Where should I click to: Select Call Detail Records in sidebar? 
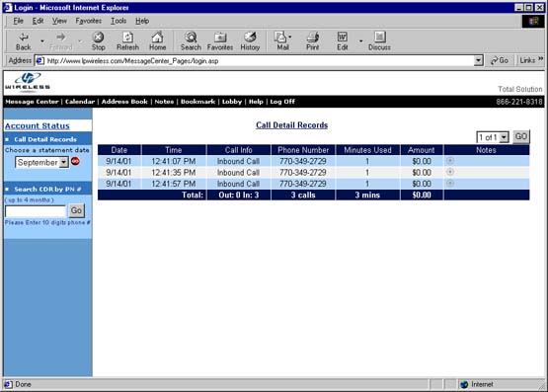(x=45, y=139)
